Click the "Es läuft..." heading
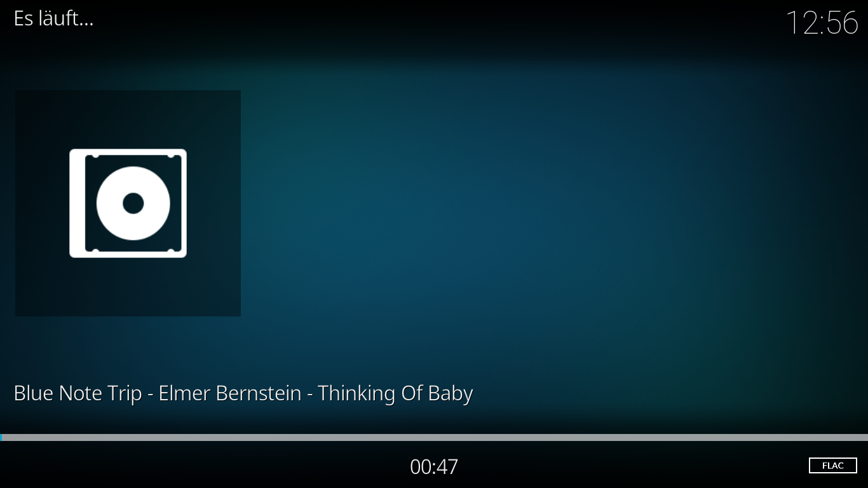Screen dimensions: 868x488 point(53,18)
